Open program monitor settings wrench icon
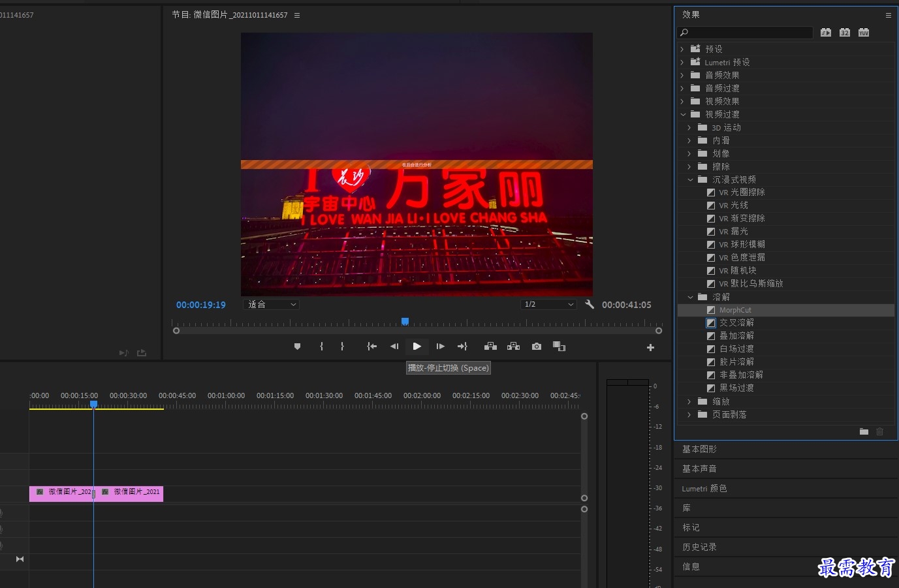This screenshot has width=899, height=588. click(x=590, y=304)
